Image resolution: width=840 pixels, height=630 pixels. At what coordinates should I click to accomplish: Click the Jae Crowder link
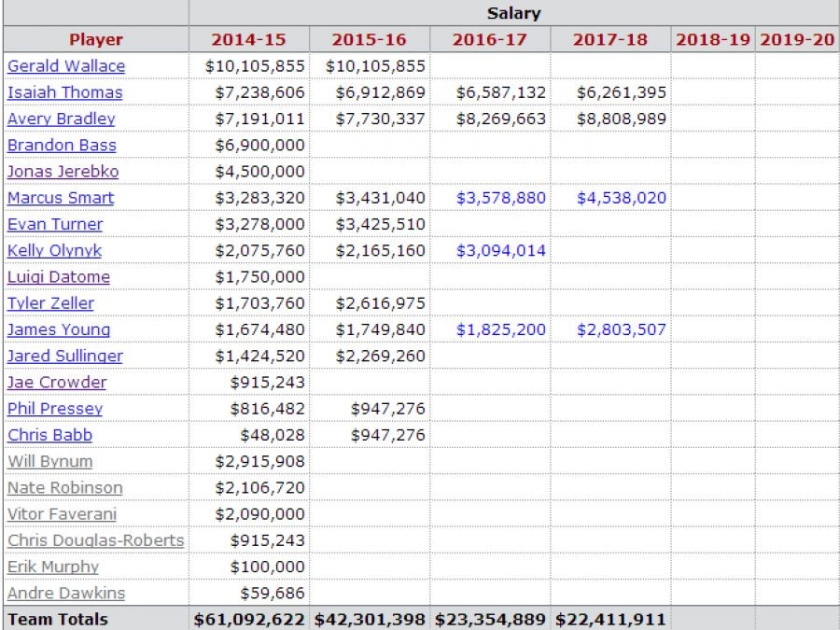[57, 383]
